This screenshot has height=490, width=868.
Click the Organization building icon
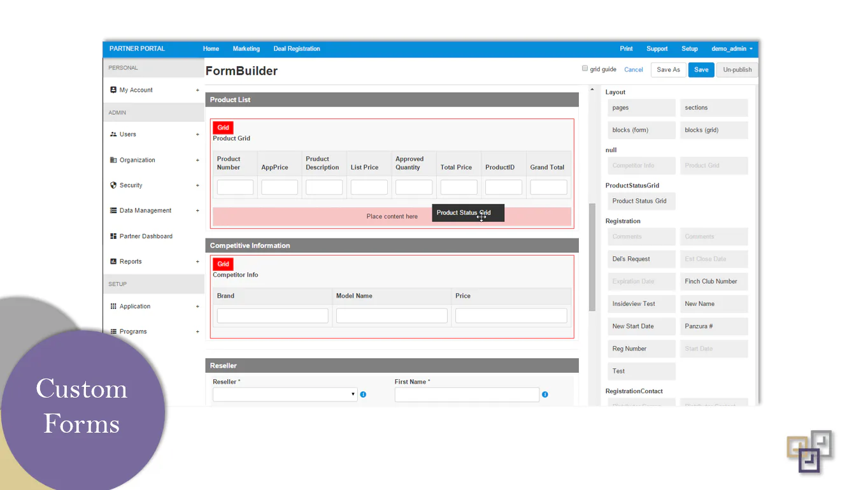click(113, 160)
